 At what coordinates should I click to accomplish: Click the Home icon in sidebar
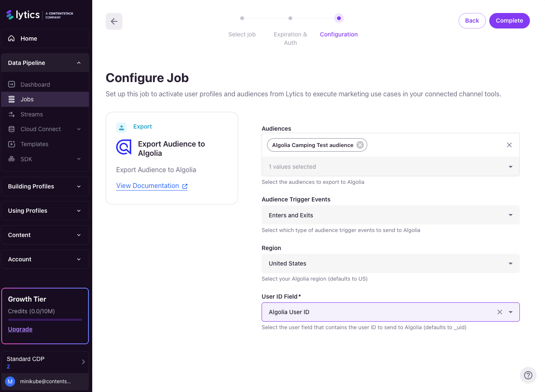pyautogui.click(x=12, y=39)
